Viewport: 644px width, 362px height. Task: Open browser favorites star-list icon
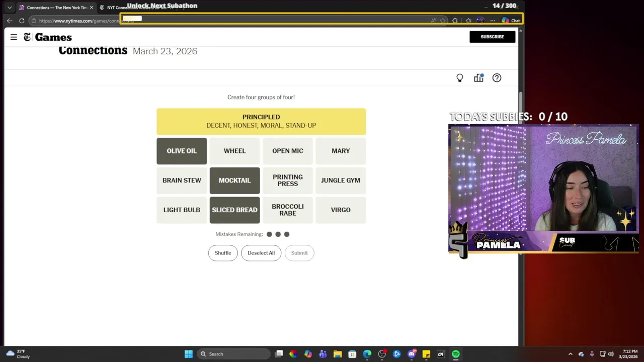468,21
